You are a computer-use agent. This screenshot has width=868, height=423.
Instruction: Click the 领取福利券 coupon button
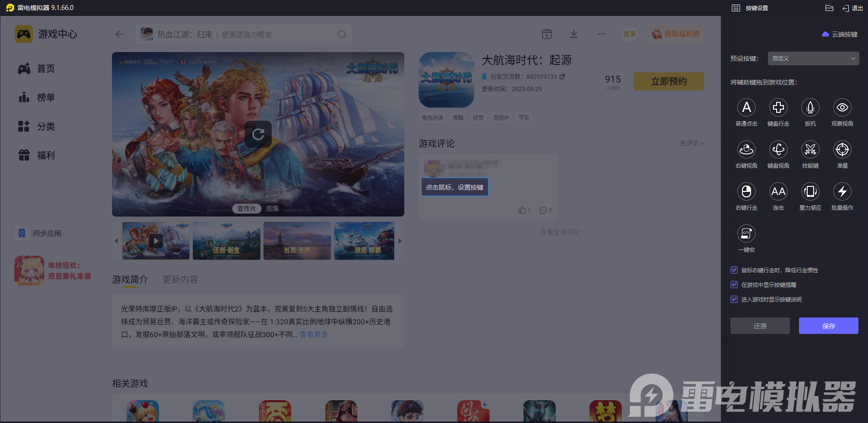pos(676,34)
